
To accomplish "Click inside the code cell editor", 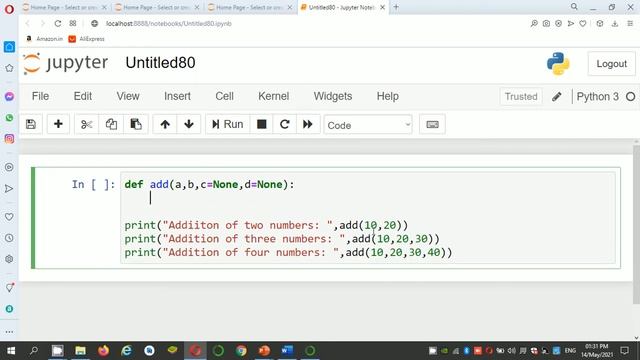I will point(367,218).
